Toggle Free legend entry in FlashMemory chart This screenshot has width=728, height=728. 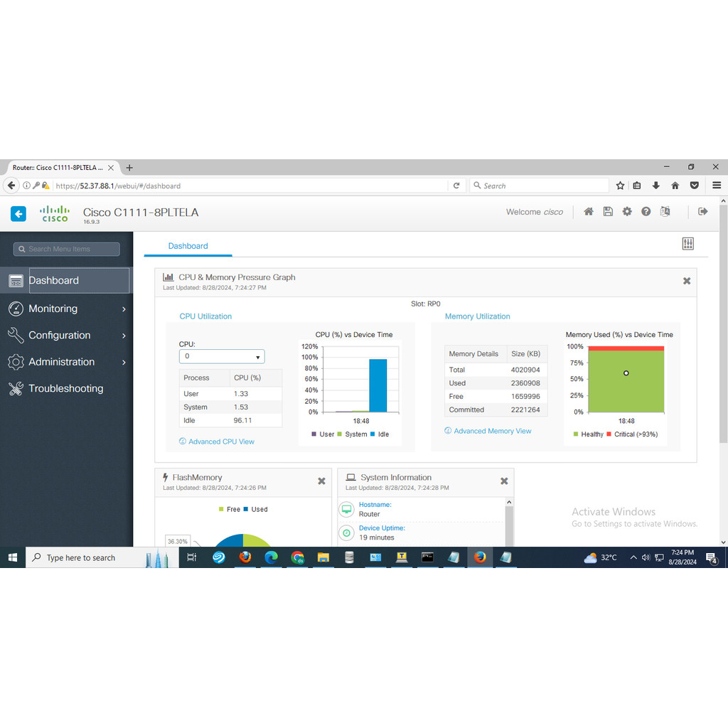[x=230, y=509]
